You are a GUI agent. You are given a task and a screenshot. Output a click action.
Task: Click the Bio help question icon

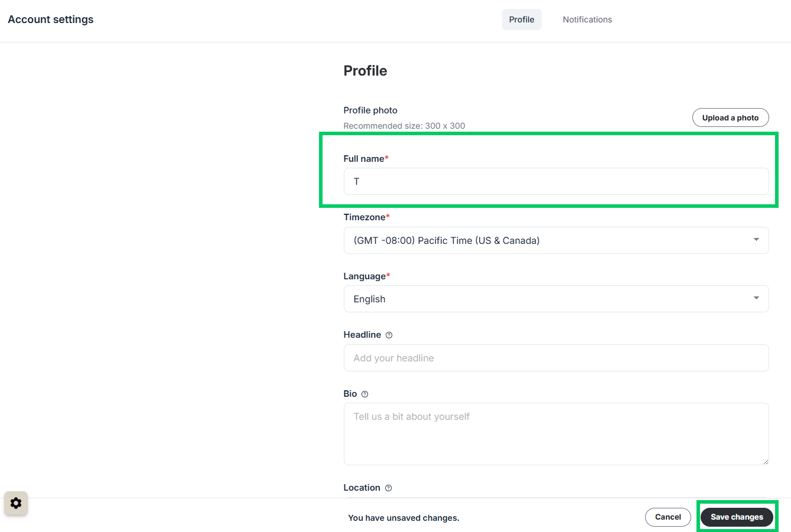pyautogui.click(x=364, y=394)
